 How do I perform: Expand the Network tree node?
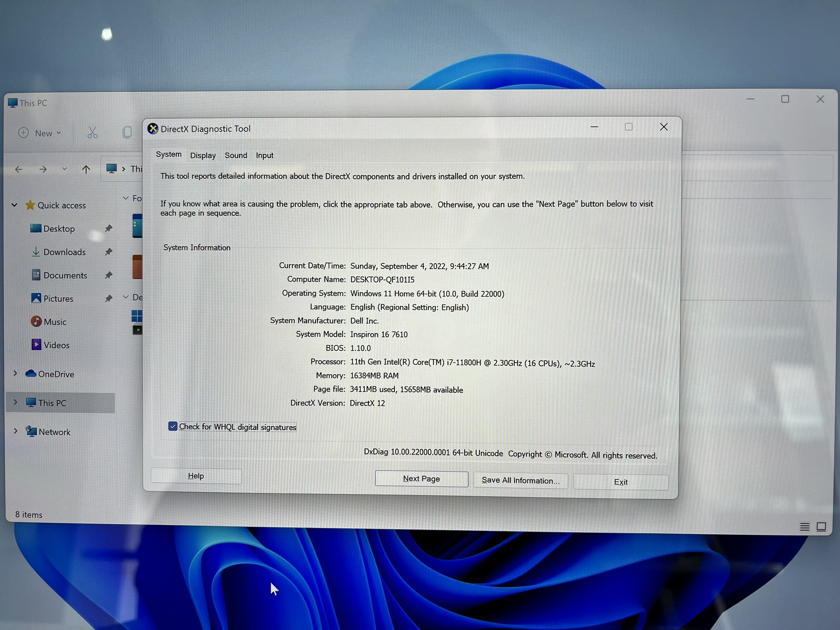coord(15,431)
